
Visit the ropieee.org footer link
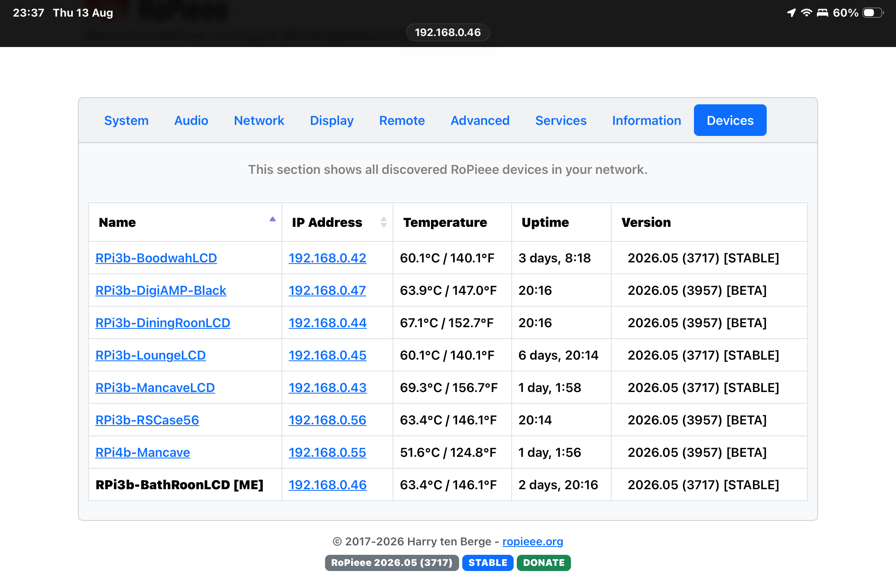533,541
